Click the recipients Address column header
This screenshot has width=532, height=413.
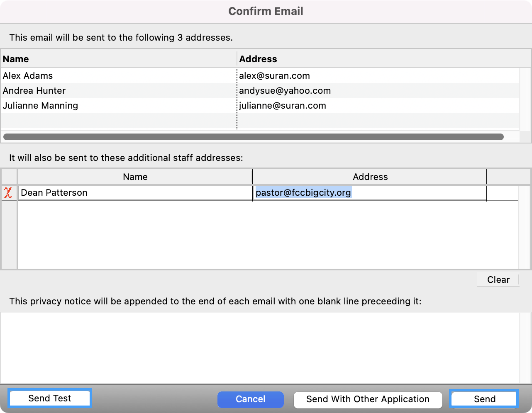pos(378,59)
